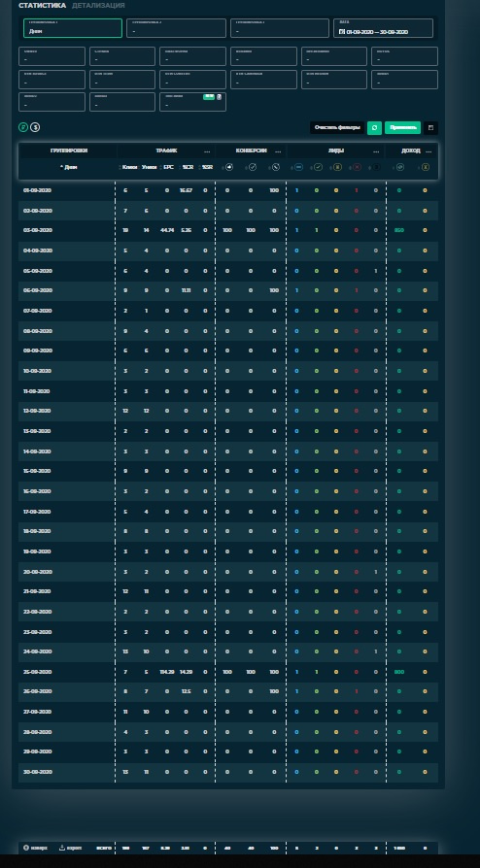The width and height of the screenshot is (480, 868).
Task: Sort table by Клики column
Action: [129, 167]
